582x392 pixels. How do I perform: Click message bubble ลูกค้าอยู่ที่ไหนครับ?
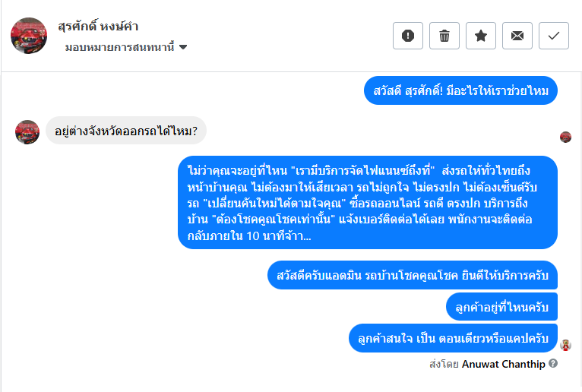coord(501,307)
